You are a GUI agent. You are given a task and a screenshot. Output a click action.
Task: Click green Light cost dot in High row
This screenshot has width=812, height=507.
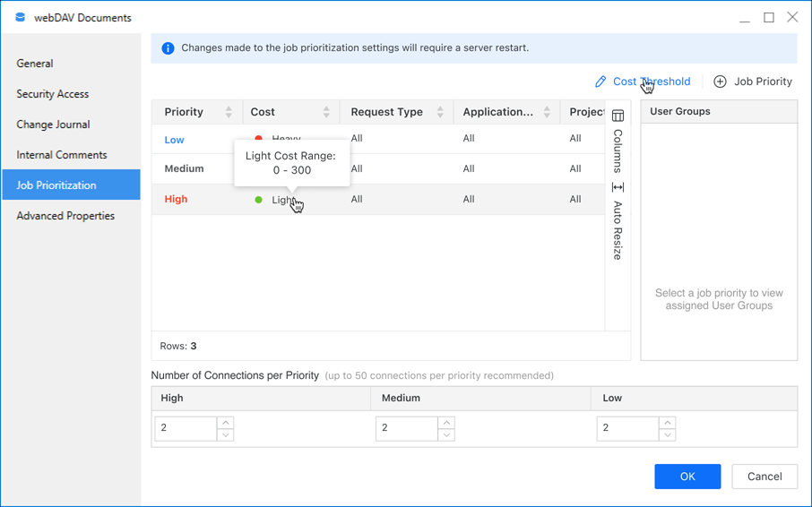[x=258, y=200]
